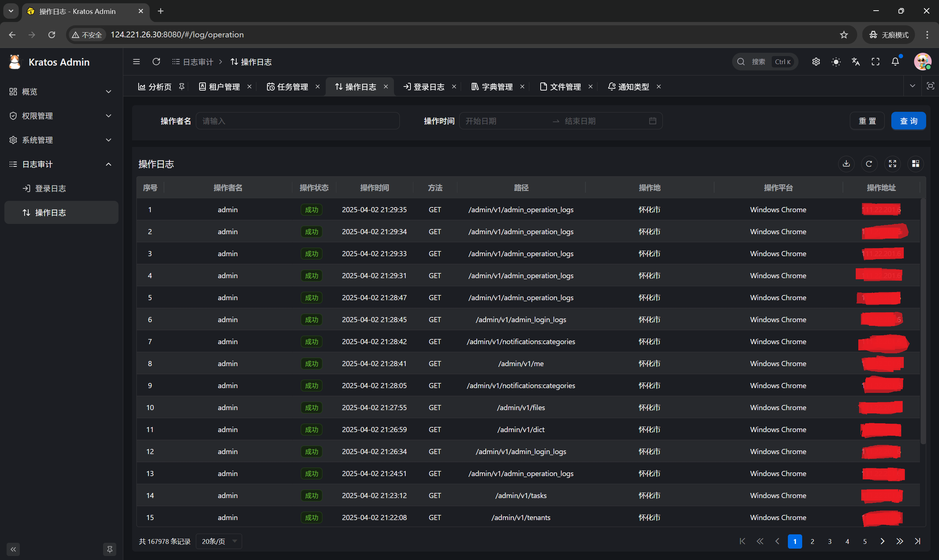
Task: Collapse the 日志审计 sidebar menu
Action: [x=61, y=164]
